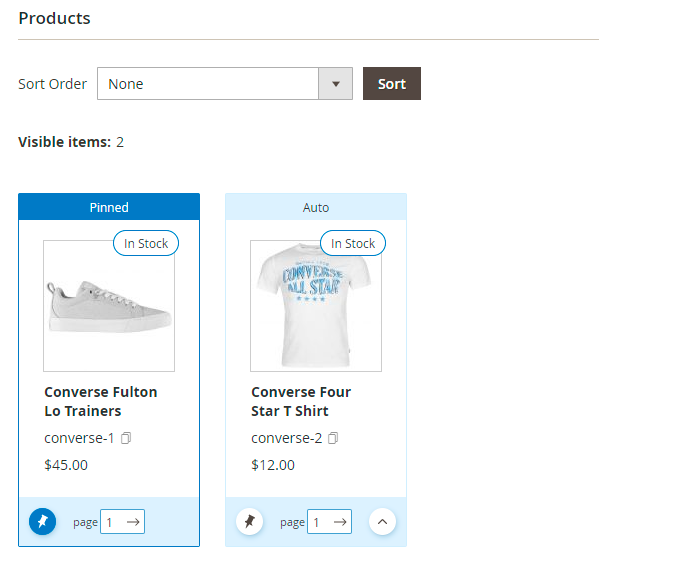This screenshot has height=588, width=685.
Task: Click the T Shirt page number field
Action: click(318, 521)
